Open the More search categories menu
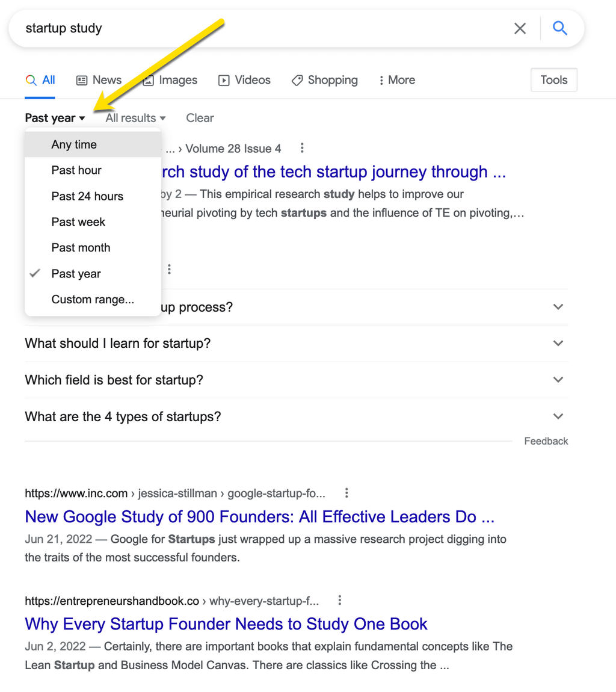 396,80
